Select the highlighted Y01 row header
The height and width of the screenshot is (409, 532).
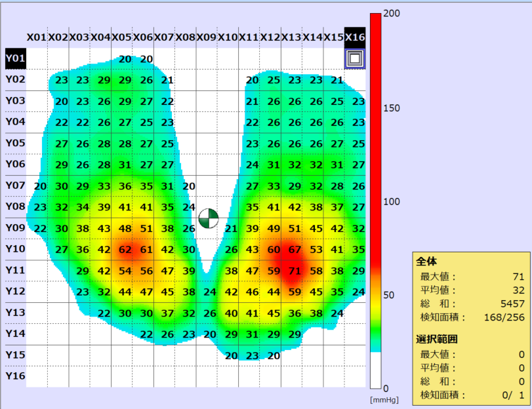click(15, 58)
